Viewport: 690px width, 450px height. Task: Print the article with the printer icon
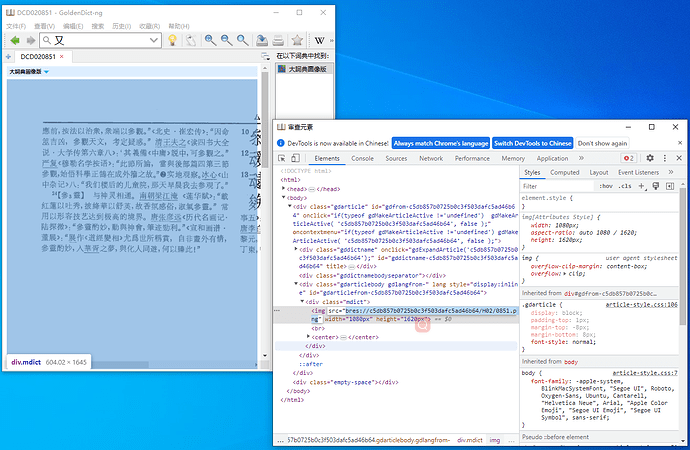[278, 40]
